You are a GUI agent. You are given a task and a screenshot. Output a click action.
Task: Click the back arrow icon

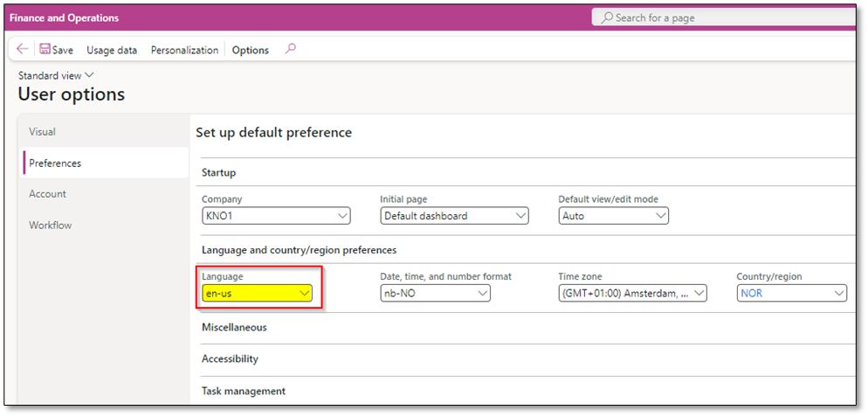pyautogui.click(x=23, y=50)
